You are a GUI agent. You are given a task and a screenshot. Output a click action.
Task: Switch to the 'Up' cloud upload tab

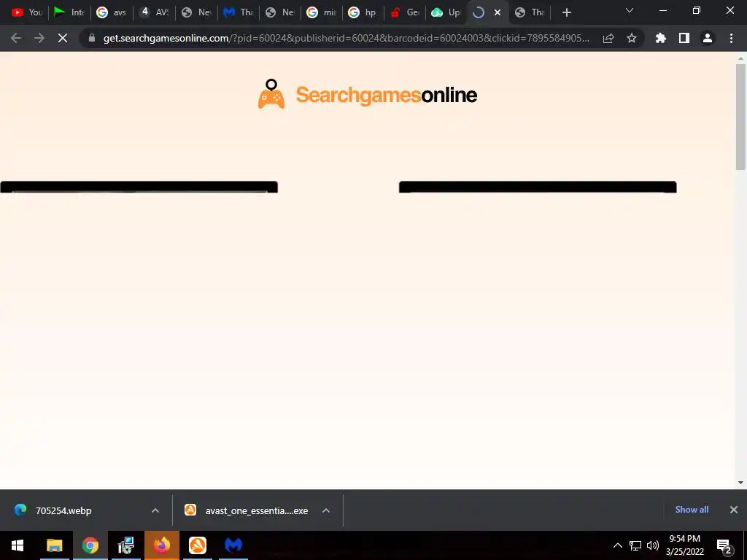pos(446,12)
